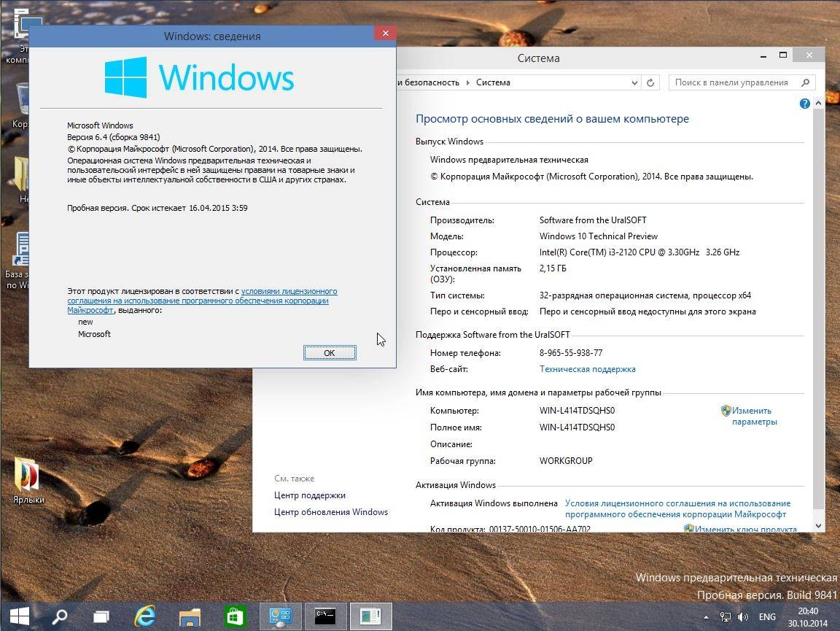840x631 pixels.
Task: Open the license terms link in the About dialog
Action: point(202,301)
